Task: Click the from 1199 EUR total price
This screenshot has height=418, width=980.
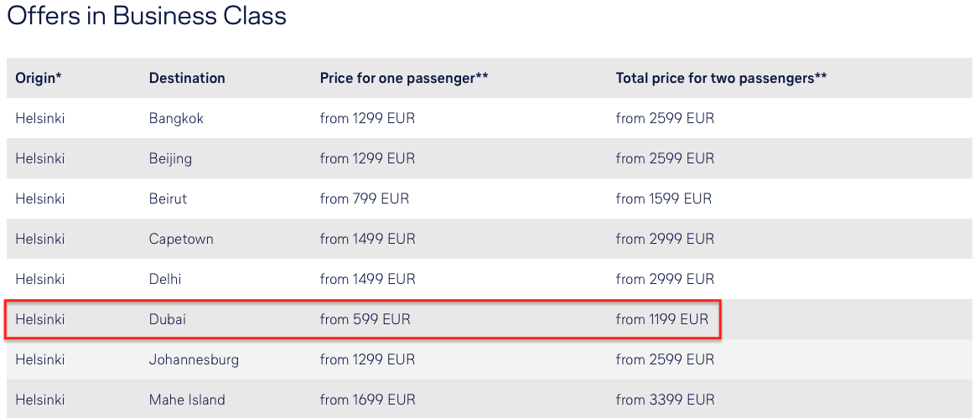Action: tap(662, 319)
